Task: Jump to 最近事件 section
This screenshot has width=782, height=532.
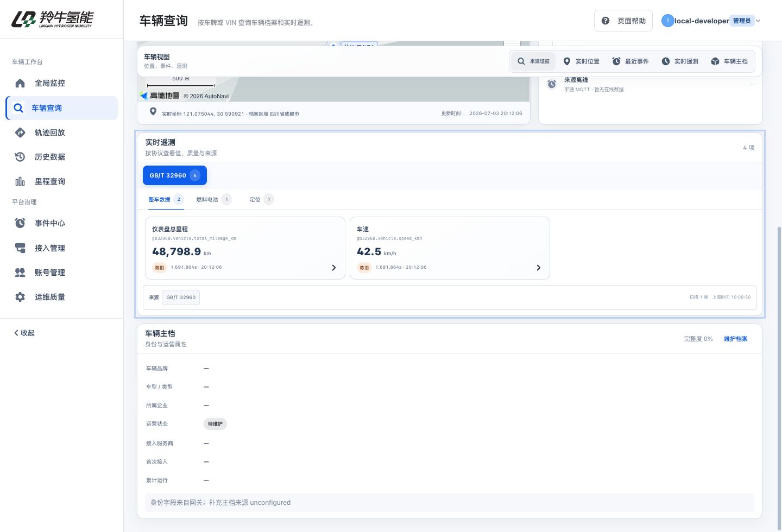Action: (630, 61)
